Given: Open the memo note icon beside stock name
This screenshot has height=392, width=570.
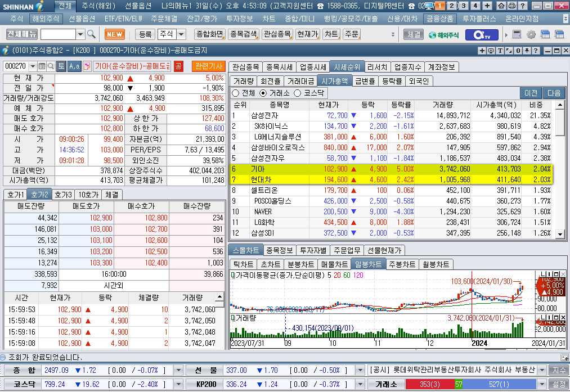Looking at the screenshot, I should (x=87, y=66).
